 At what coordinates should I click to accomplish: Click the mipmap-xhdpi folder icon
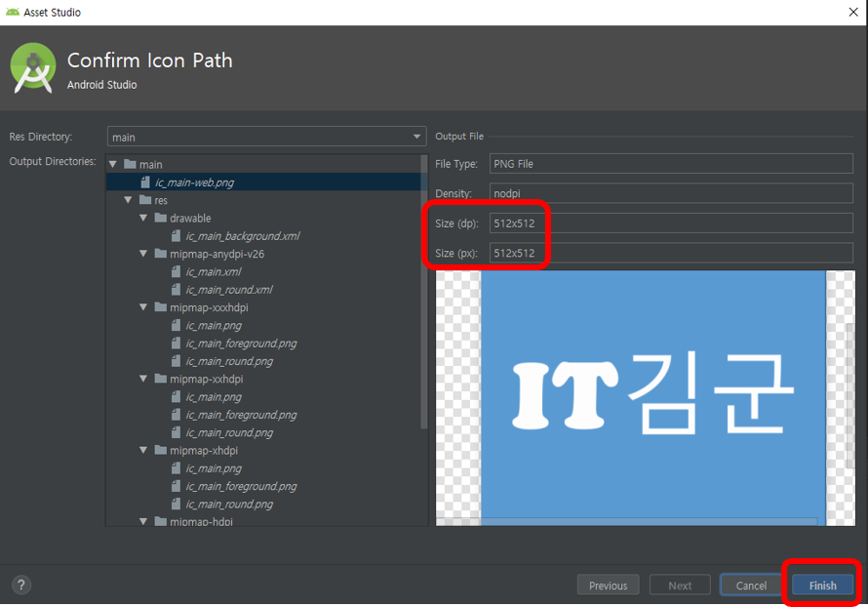161,450
